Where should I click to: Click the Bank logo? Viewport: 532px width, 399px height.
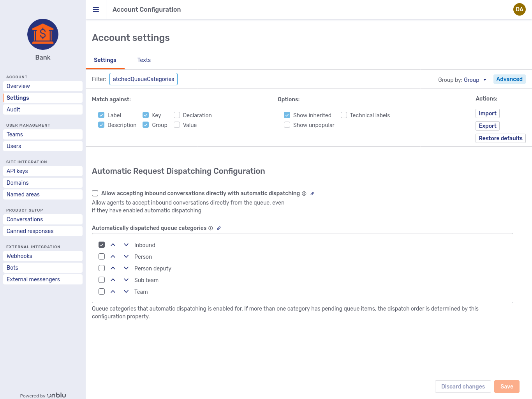click(x=42, y=34)
